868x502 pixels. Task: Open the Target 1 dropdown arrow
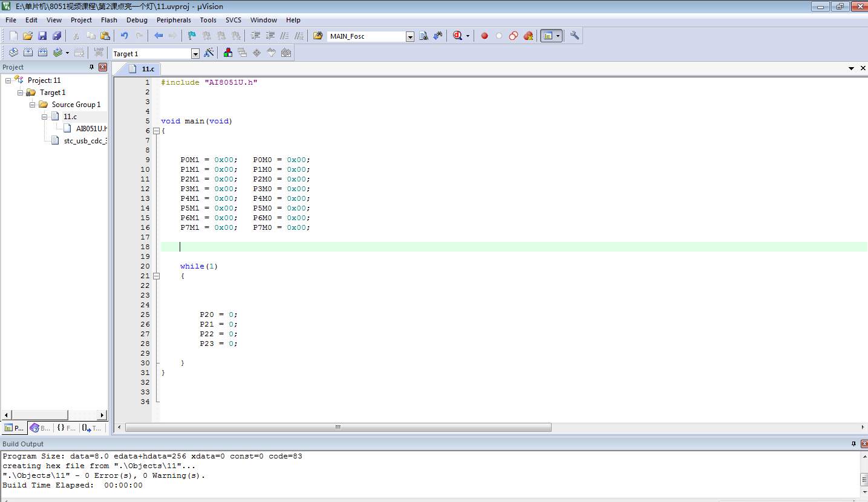pos(195,54)
